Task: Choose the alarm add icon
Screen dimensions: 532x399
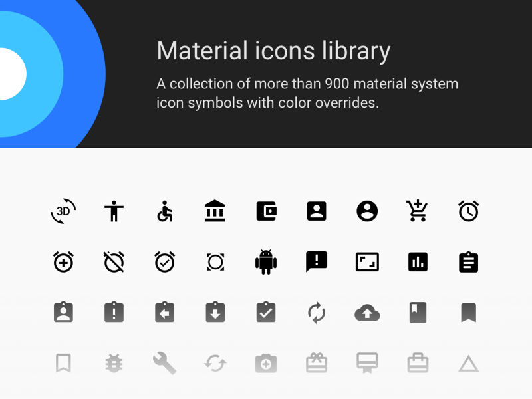Action: click(63, 261)
